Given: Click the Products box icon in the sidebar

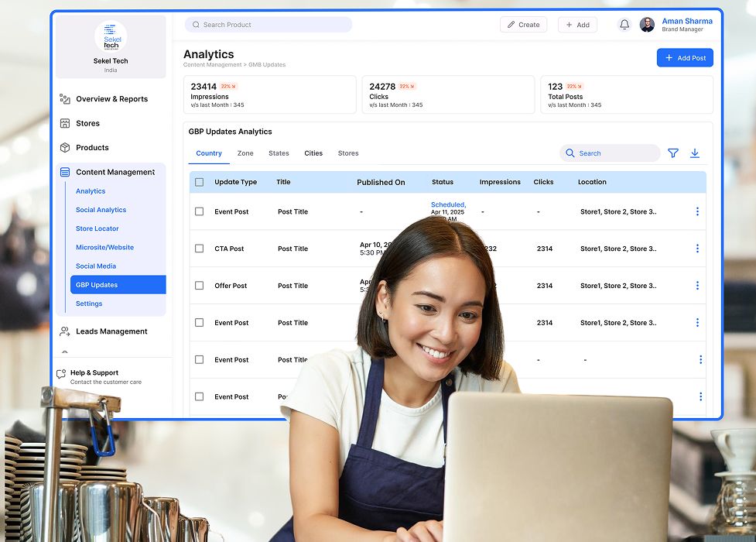Looking at the screenshot, I should (x=67, y=147).
